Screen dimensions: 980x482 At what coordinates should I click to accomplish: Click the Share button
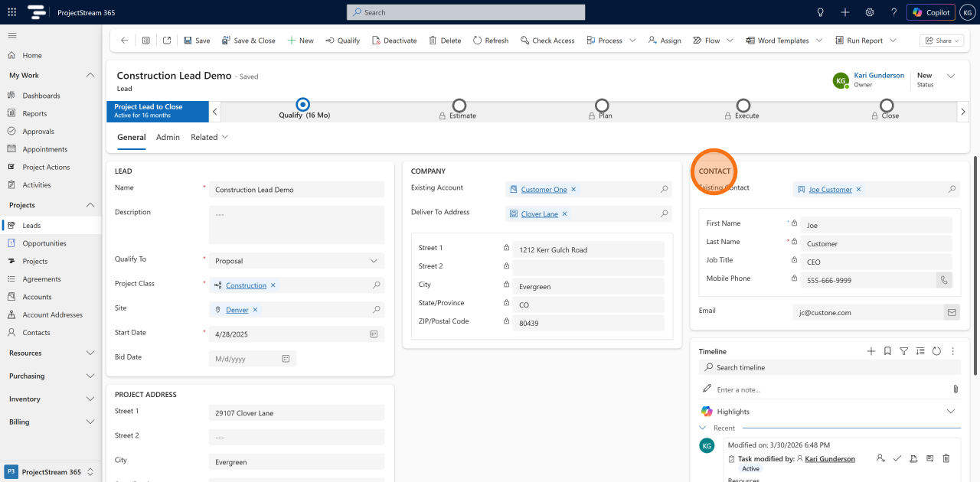coord(942,41)
